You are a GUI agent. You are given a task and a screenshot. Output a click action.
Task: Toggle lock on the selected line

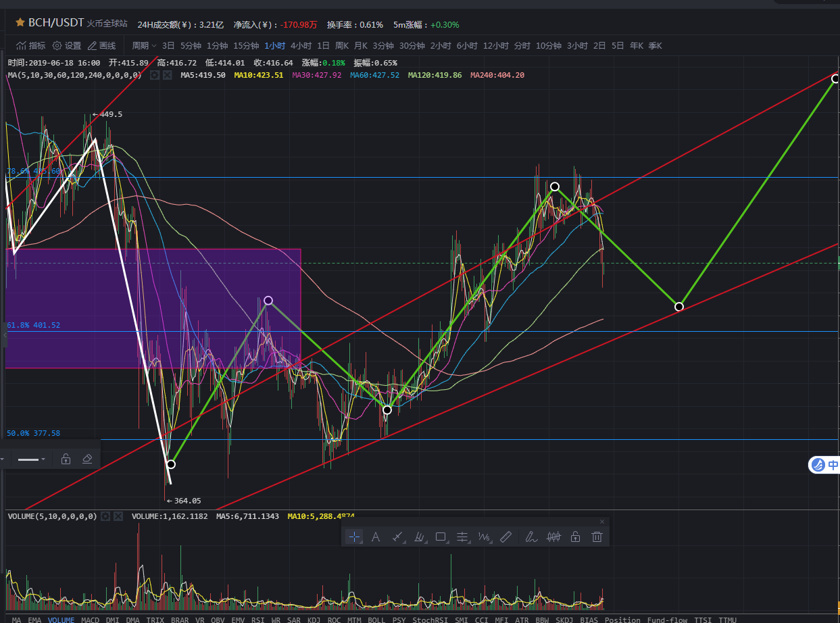tap(66, 459)
